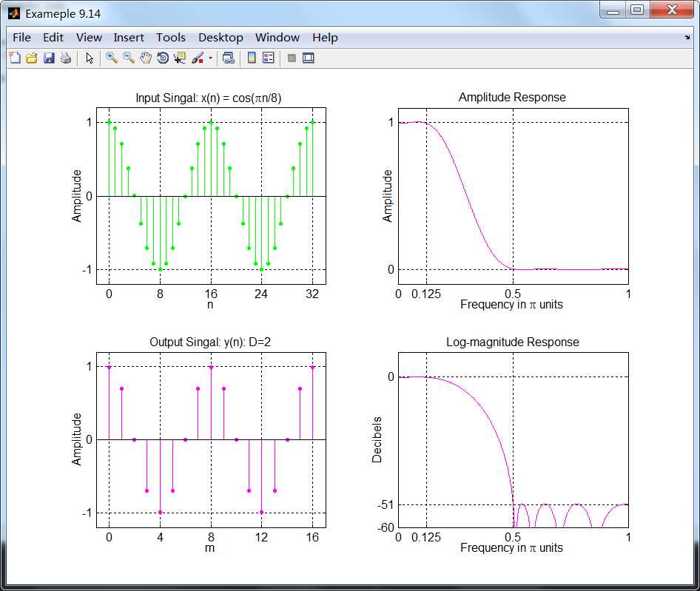The height and width of the screenshot is (591, 700).
Task: Click the '-60' tick label on the decibel axis
Action: pyautogui.click(x=386, y=527)
